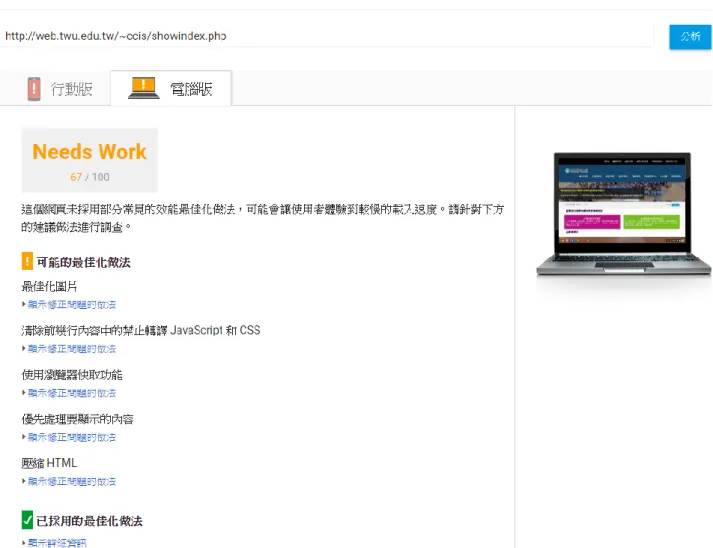Click the orange exclamation icon beside 可能的最佳化做法
The width and height of the screenshot is (713, 548).
[x=27, y=261]
